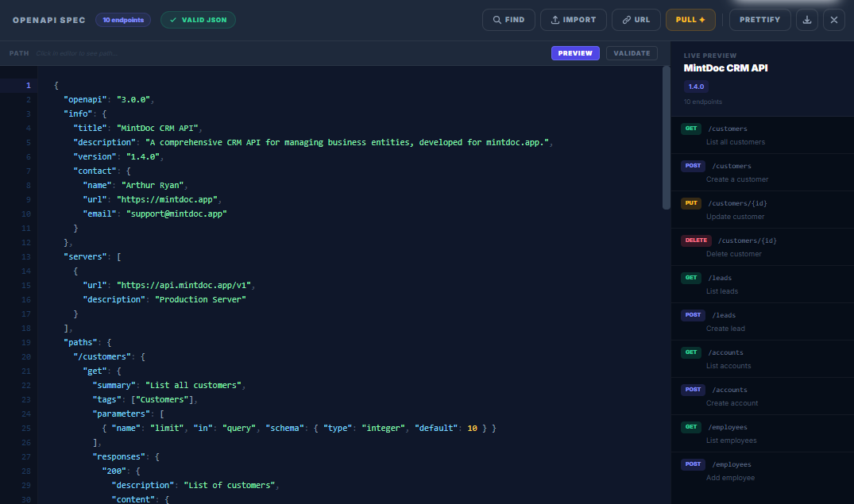Click the GET badge next to /employees
The image size is (854, 504).
[690, 426]
